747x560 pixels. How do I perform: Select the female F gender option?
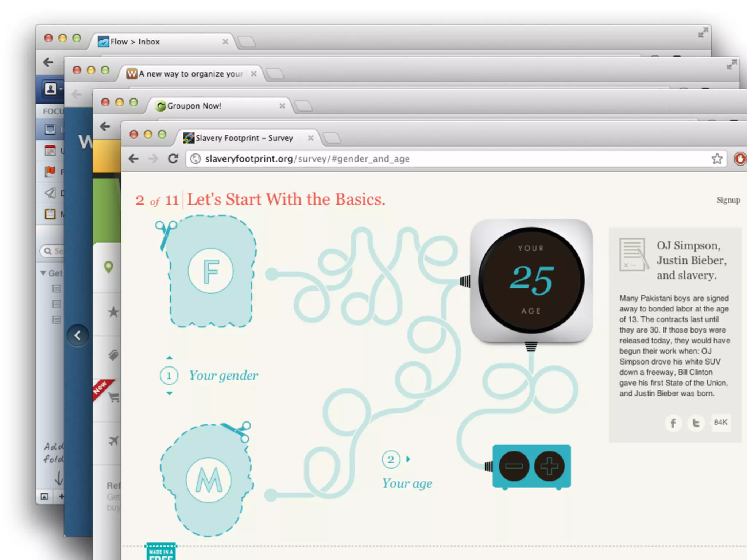(210, 271)
